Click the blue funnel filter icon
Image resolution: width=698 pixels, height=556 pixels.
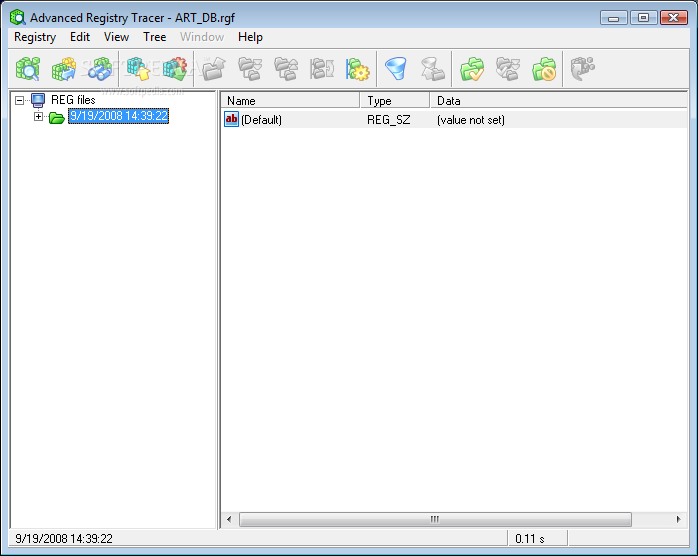pyautogui.click(x=396, y=69)
